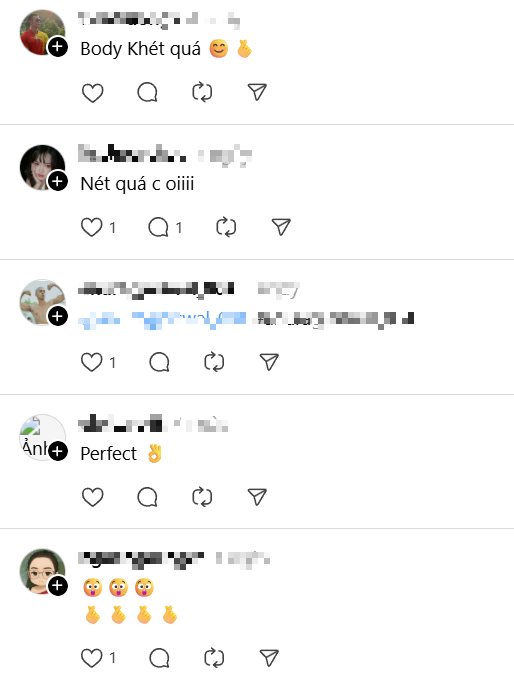Screen dimensions: 514x686
Task: Repost the "Perfect" comment
Action: point(202,497)
